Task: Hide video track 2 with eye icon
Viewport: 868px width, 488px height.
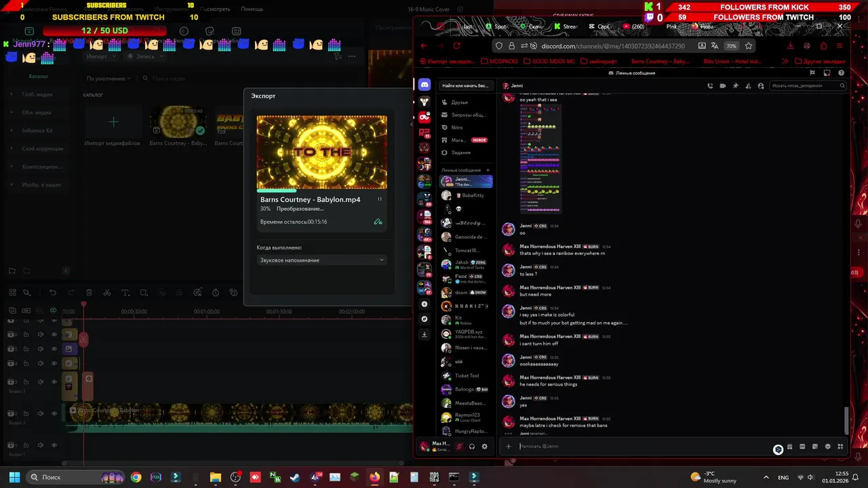Action: click(54, 413)
